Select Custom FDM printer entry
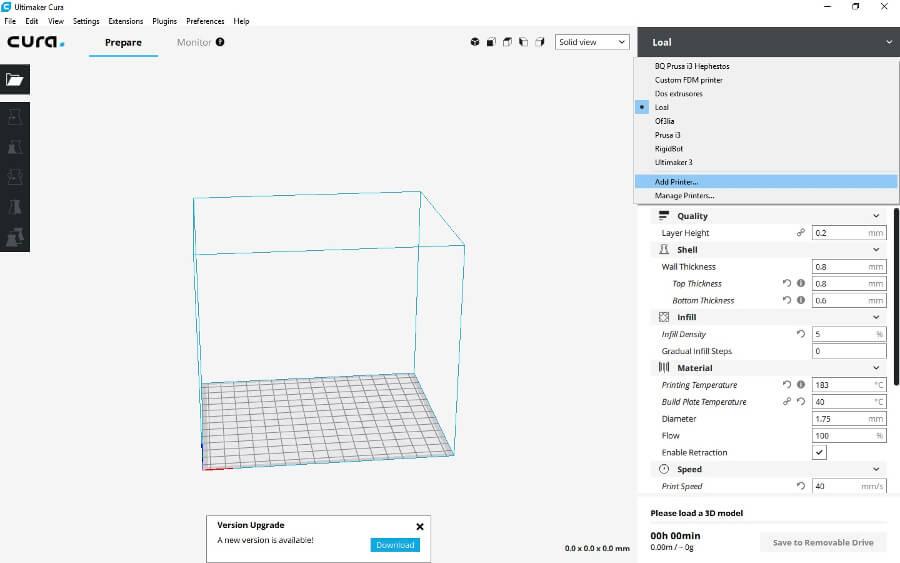Viewport: 900px width, 563px height. click(x=766, y=80)
